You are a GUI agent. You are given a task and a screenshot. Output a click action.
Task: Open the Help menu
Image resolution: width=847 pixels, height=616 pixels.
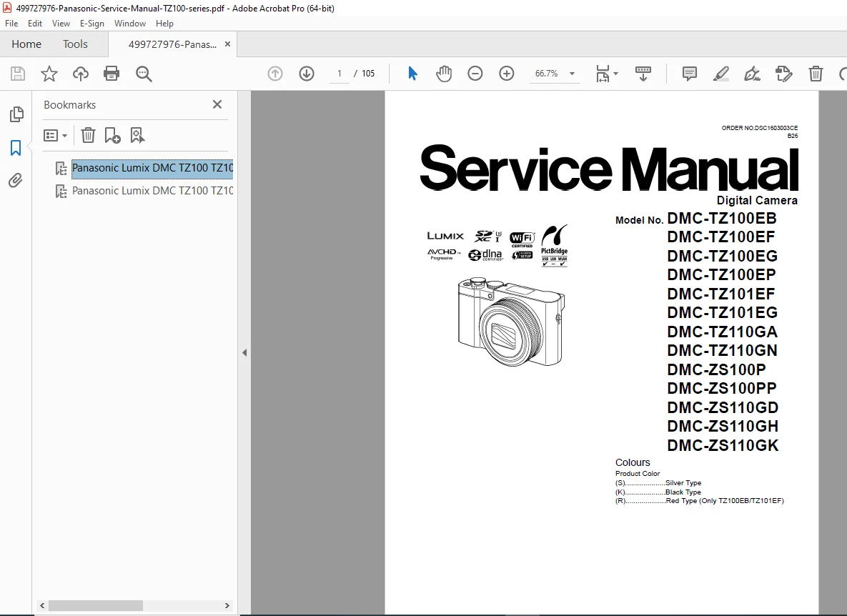165,23
